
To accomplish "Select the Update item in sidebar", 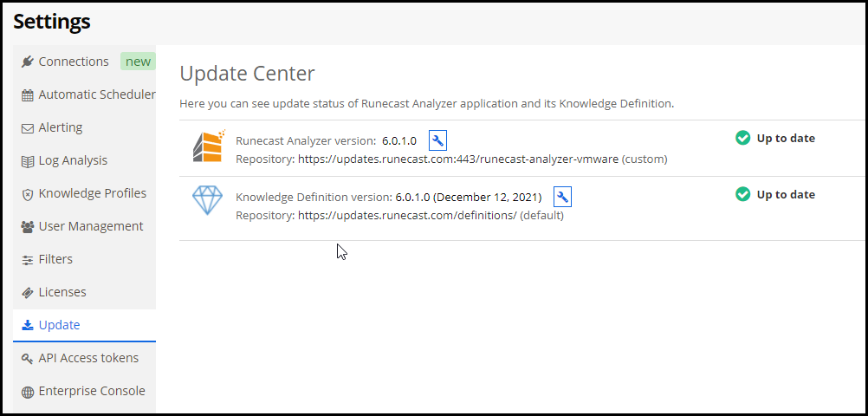I will pos(84,325).
